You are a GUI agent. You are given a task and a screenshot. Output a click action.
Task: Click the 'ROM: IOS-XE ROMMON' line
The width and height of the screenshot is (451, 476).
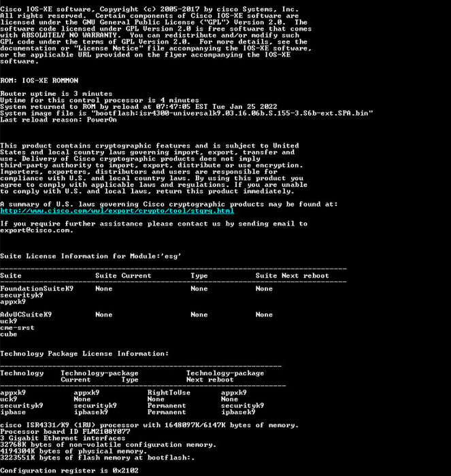click(x=39, y=81)
